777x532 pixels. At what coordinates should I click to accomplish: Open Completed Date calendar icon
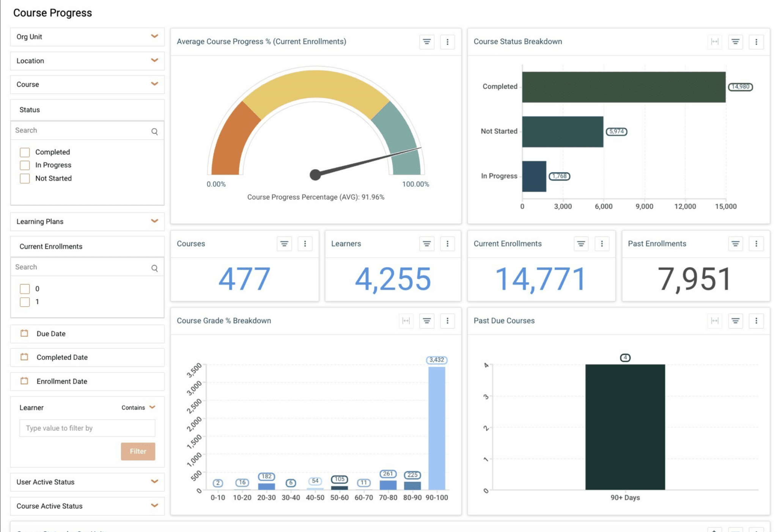[24, 357]
